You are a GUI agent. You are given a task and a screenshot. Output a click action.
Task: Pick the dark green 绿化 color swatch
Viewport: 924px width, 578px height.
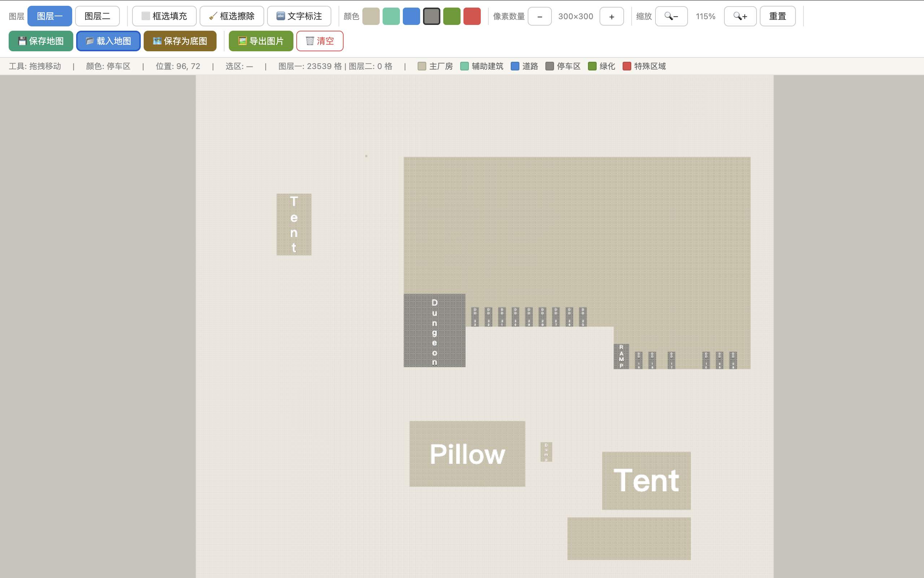pos(452,17)
